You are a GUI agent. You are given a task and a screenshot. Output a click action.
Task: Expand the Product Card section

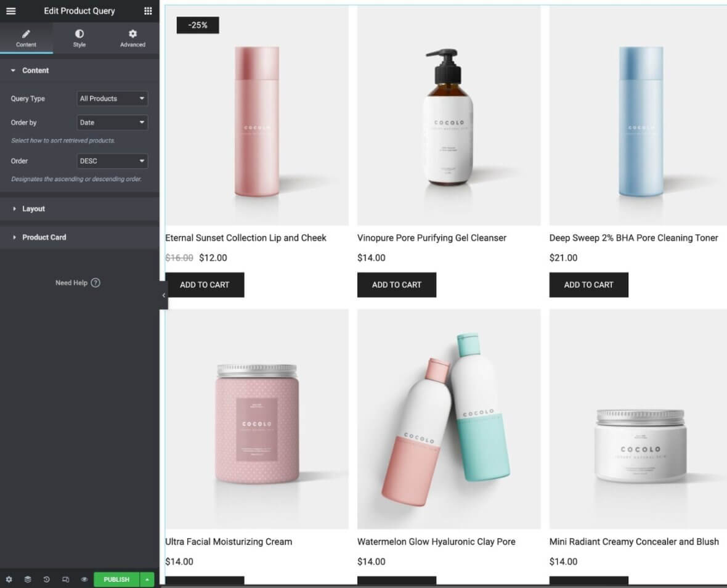click(44, 237)
